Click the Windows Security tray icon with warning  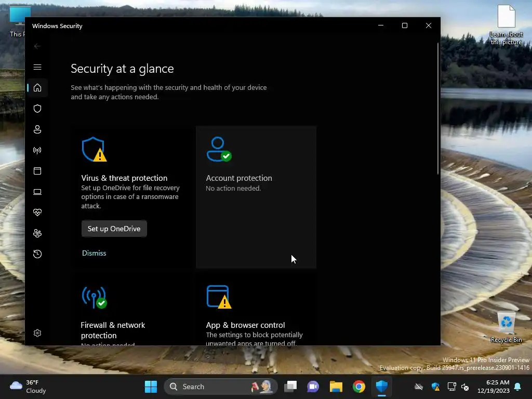[x=436, y=387]
